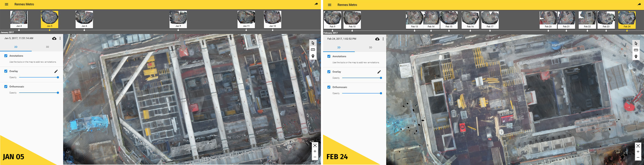Click timeline dot under Feb 16 thumbnail
644x165 pixels.
tap(470, 30)
